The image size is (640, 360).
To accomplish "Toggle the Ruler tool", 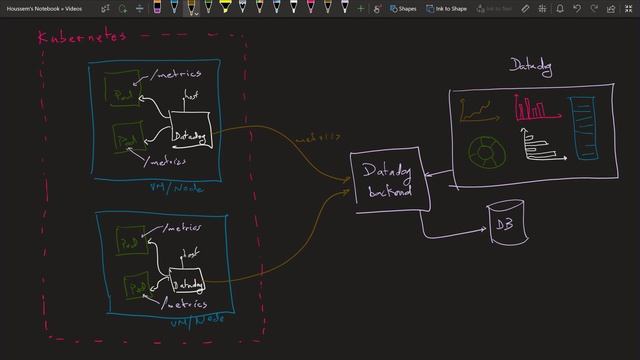I will pyautogui.click(x=525, y=9).
